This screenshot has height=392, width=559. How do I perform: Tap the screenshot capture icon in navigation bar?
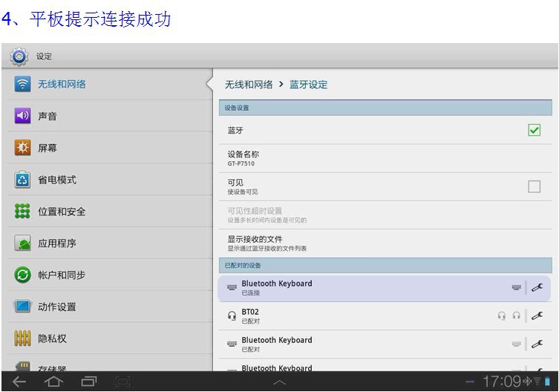(x=123, y=382)
